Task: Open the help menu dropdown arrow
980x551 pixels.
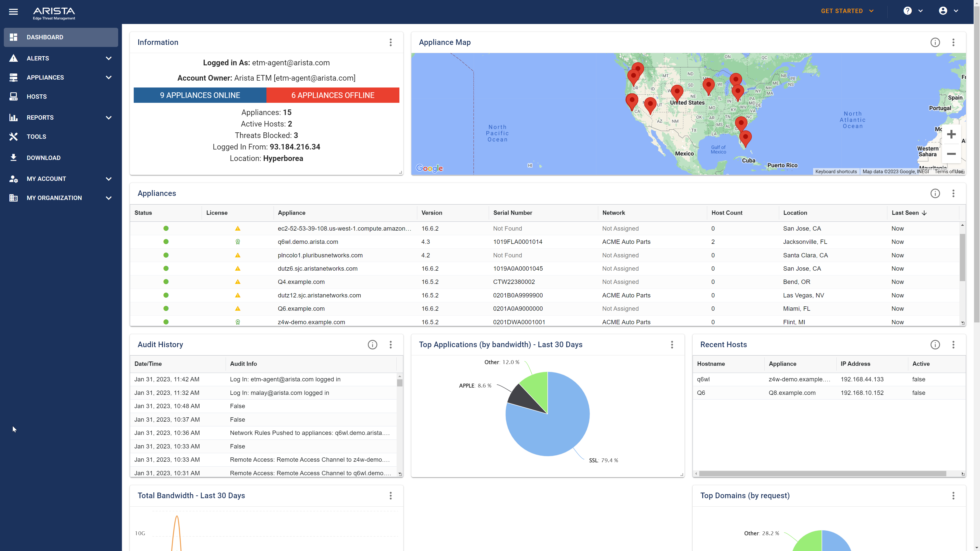Action: 921,11
